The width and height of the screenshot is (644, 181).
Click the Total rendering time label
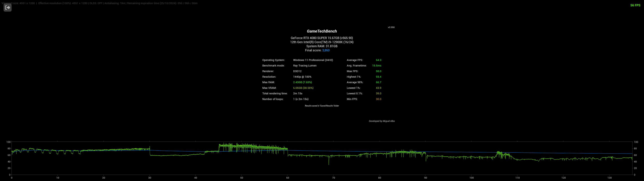pyautogui.click(x=275, y=94)
